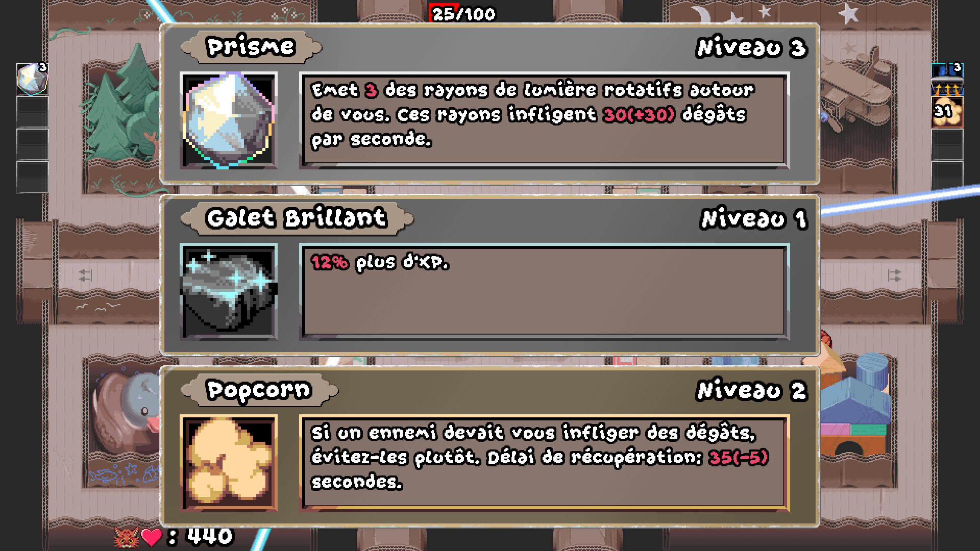Select the Galet Brillant title label
The height and width of the screenshot is (551, 980).
coord(297,218)
